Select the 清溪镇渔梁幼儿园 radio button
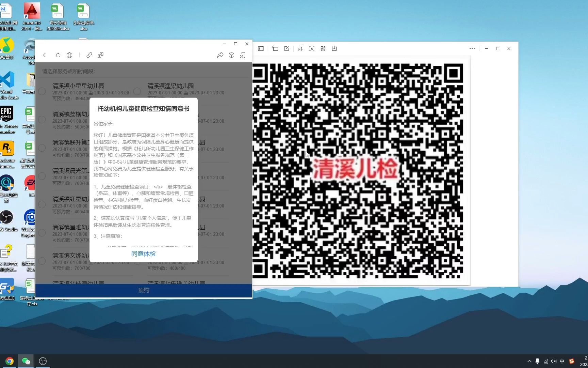The image size is (588, 368). [x=137, y=91]
